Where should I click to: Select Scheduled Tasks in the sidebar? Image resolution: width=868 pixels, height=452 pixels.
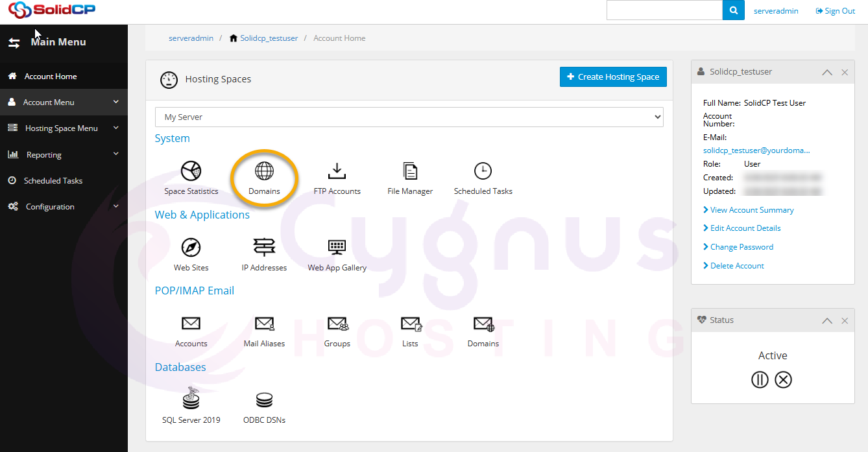[x=53, y=181]
